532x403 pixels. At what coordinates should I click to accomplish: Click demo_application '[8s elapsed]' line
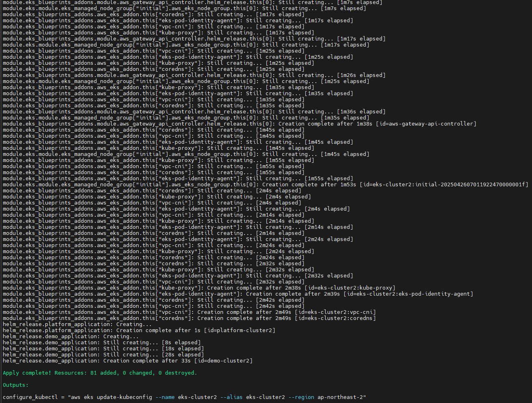click(x=102, y=342)
